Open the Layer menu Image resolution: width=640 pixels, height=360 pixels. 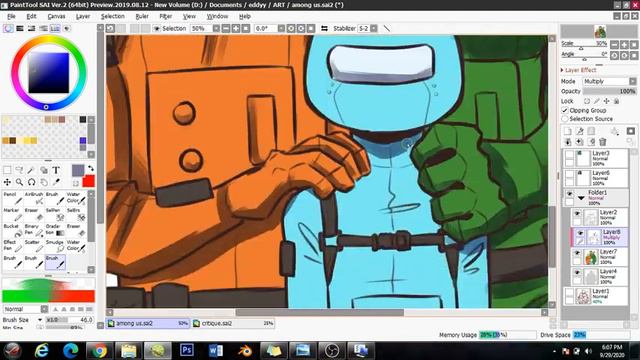pos(83,16)
